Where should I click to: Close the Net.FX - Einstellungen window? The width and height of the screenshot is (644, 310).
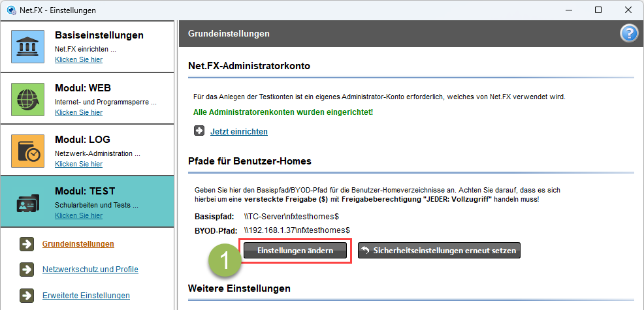(x=628, y=10)
